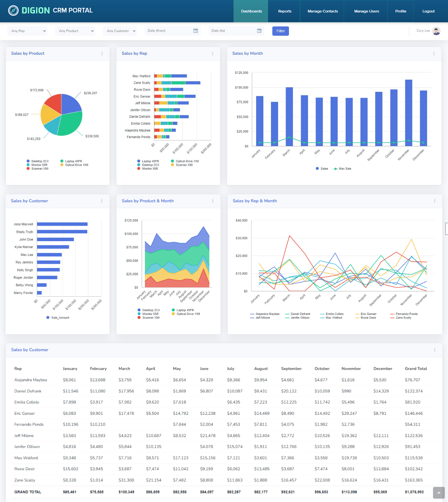Screen dimensions: 448x502
Task: Click the scroll-to-top arrow button
Action: point(438,492)
